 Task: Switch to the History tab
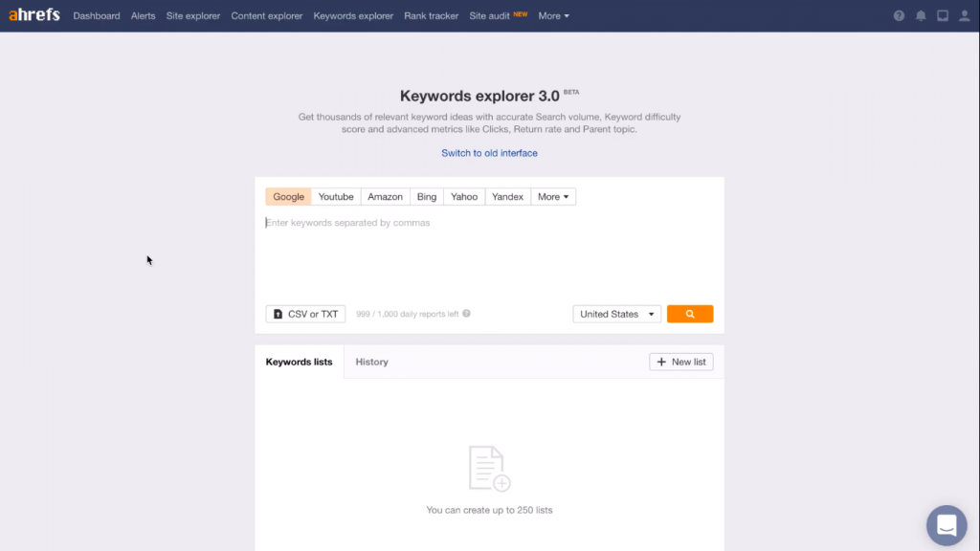371,362
